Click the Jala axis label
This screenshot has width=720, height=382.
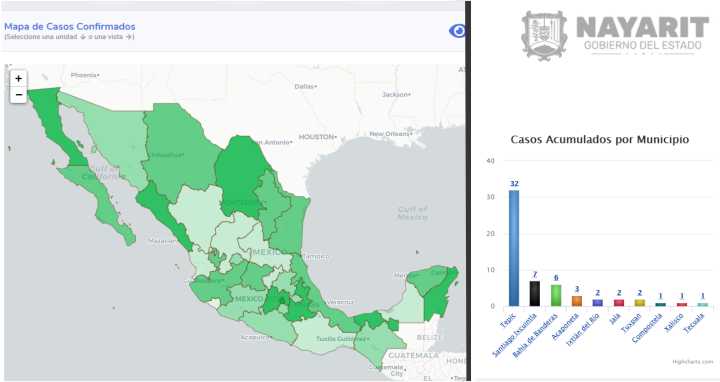(615, 318)
